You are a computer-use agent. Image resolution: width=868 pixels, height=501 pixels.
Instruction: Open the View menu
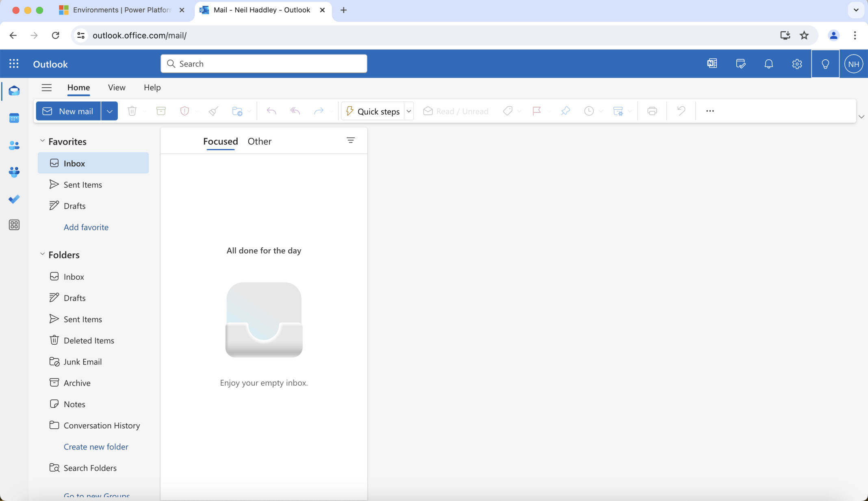117,87
